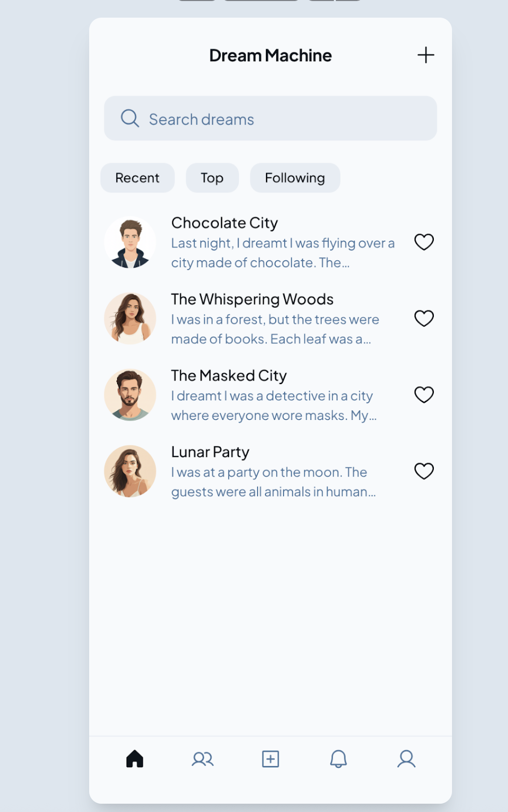Screen dimensions: 508x812
Task: Click the plus icon beside Dream Machine title
Action: pyautogui.click(x=426, y=55)
